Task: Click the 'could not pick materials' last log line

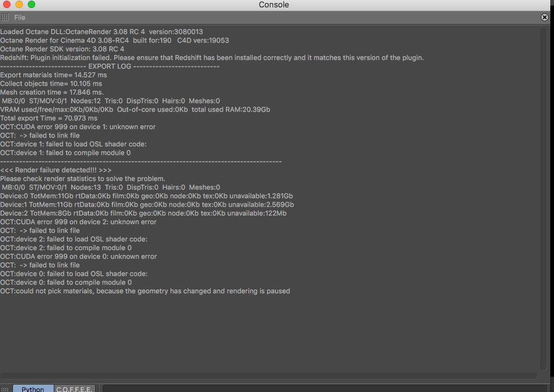Action: pyautogui.click(x=145, y=291)
